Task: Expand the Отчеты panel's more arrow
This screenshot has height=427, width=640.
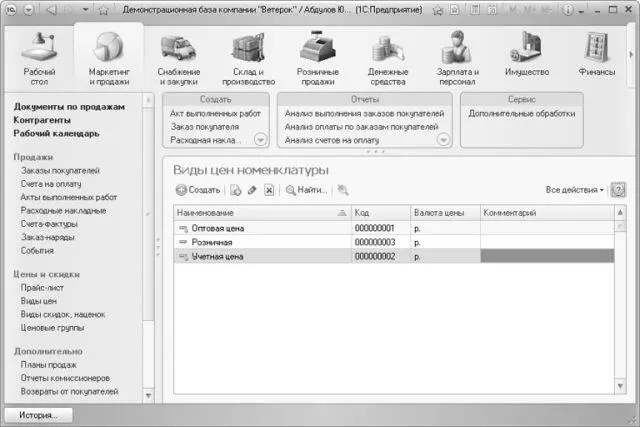Action: (x=443, y=140)
